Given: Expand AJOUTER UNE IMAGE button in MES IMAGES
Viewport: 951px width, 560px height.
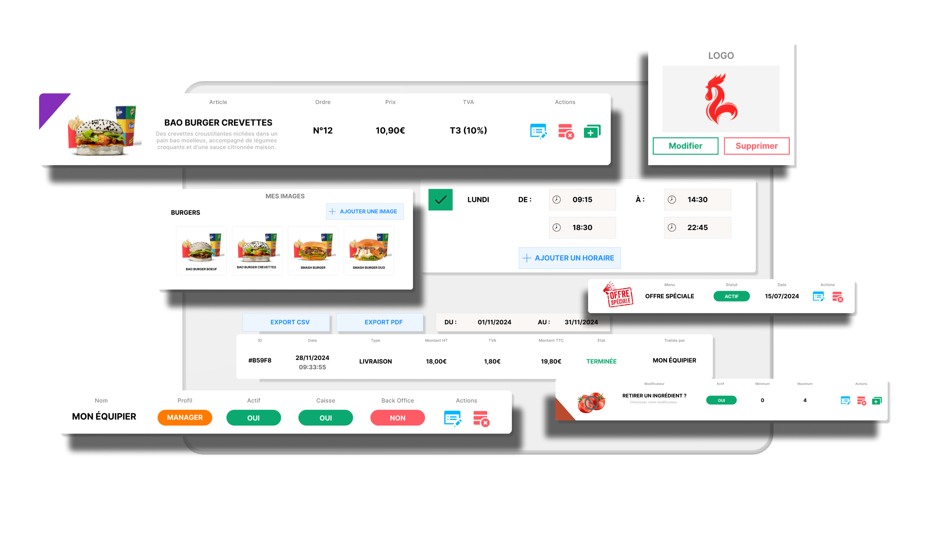Looking at the screenshot, I should [363, 212].
